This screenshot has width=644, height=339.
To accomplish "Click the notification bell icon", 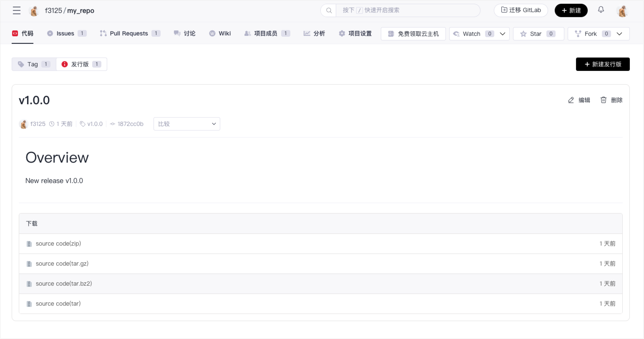I will (601, 10).
